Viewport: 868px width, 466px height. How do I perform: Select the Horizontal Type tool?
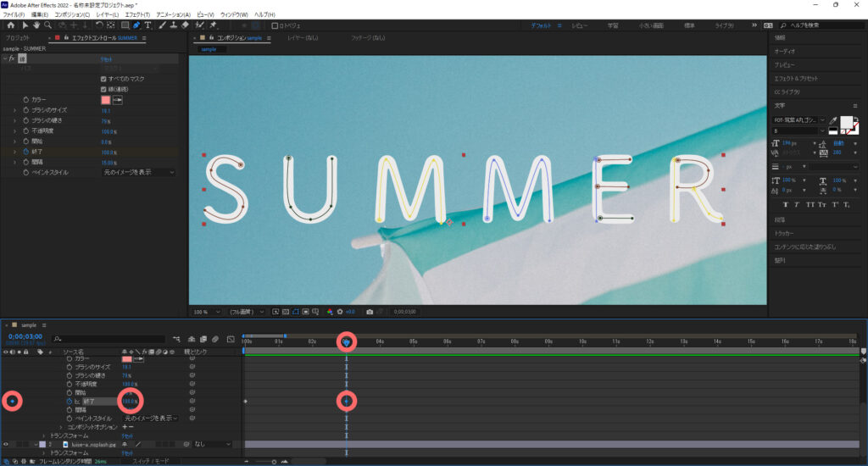(148, 25)
